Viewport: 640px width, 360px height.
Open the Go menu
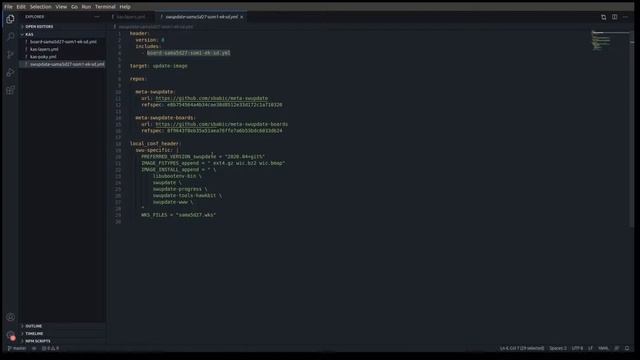coord(74,7)
